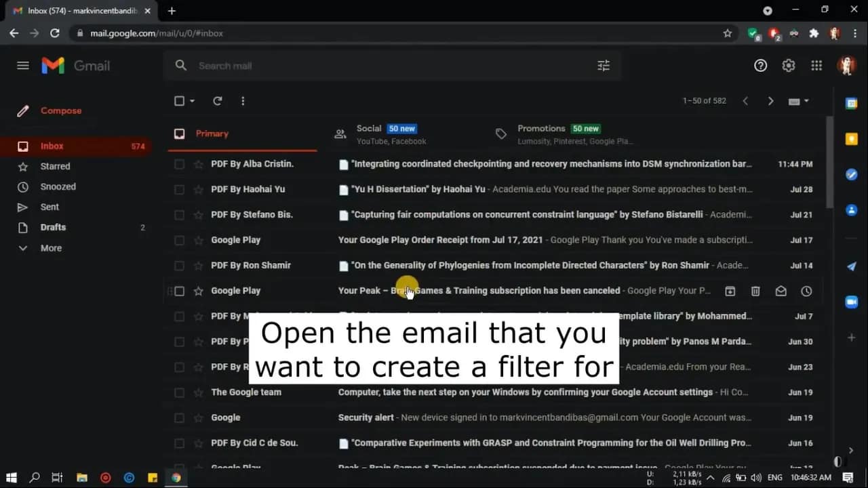Tick checkbox for PDF By Haohai Yu email

(x=179, y=190)
